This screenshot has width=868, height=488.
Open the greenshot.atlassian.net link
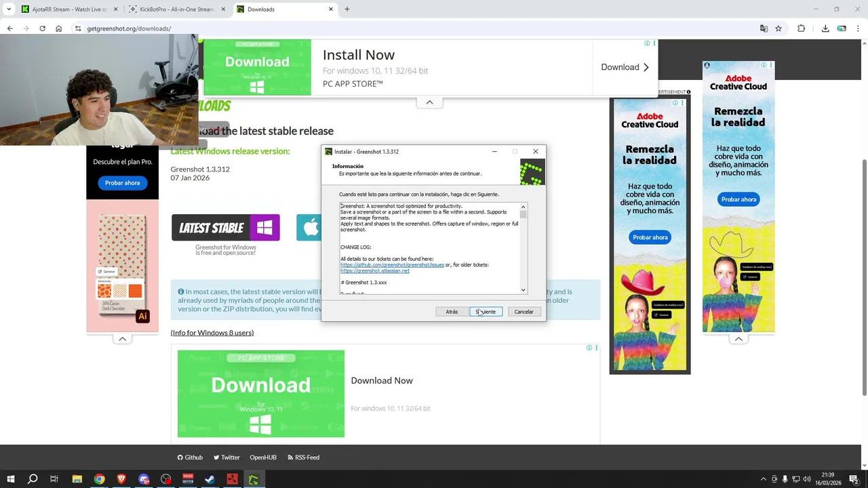click(x=375, y=271)
